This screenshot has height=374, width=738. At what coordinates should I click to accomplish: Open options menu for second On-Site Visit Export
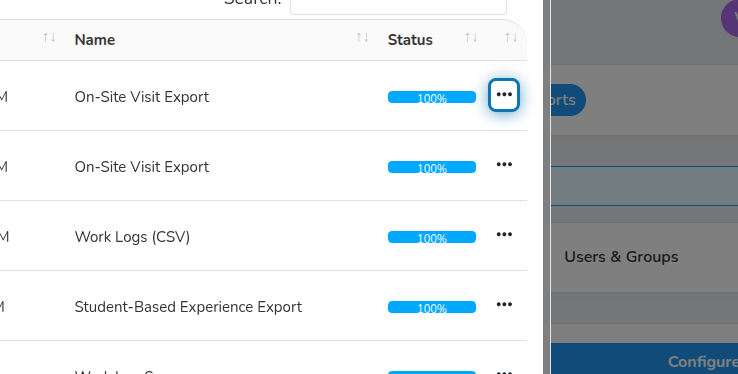(x=504, y=165)
